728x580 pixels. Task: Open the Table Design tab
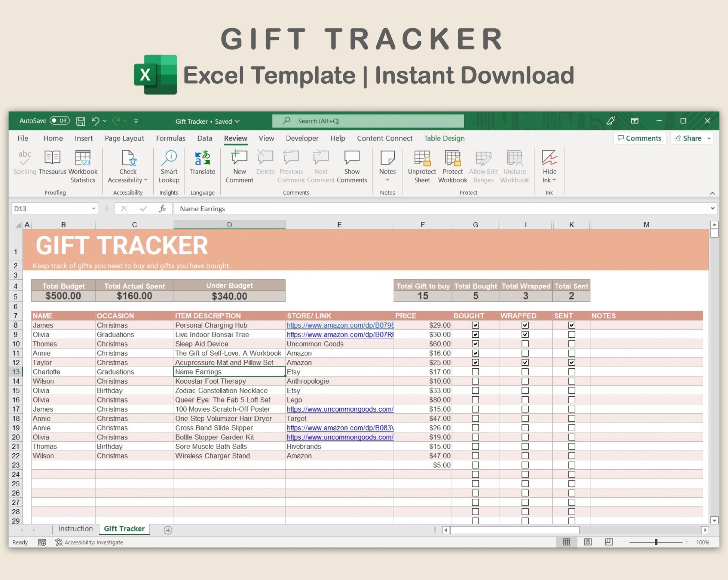click(444, 138)
